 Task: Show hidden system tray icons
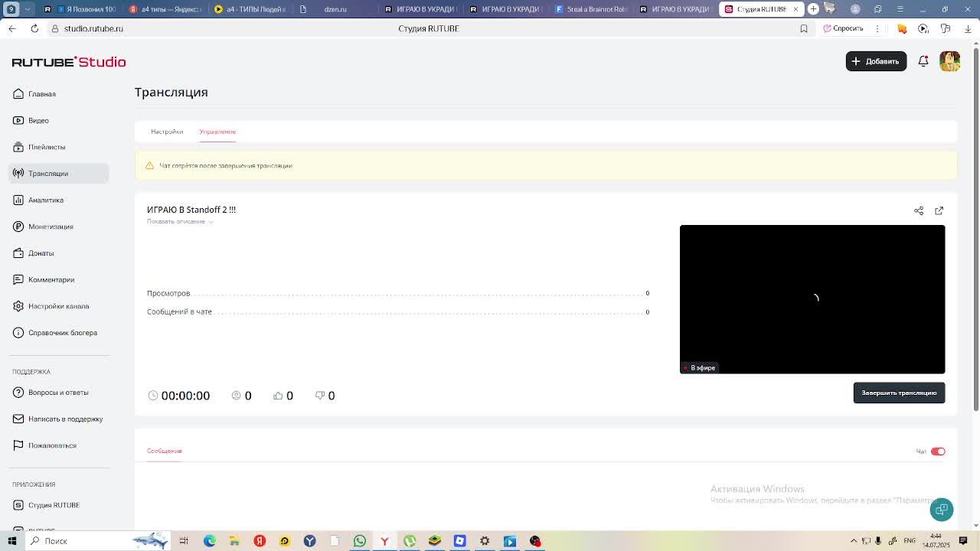(854, 541)
